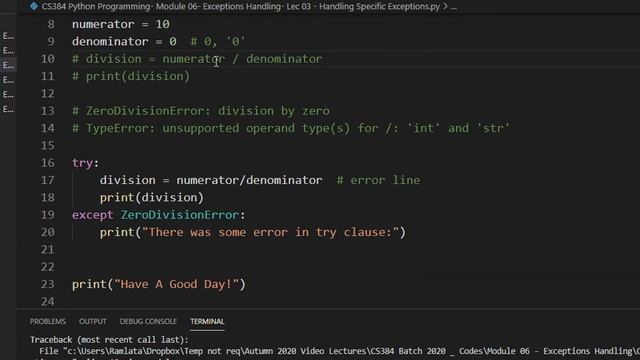The width and height of the screenshot is (640, 360).
Task: Click line number 13 in the gutter
Action: tap(48, 111)
